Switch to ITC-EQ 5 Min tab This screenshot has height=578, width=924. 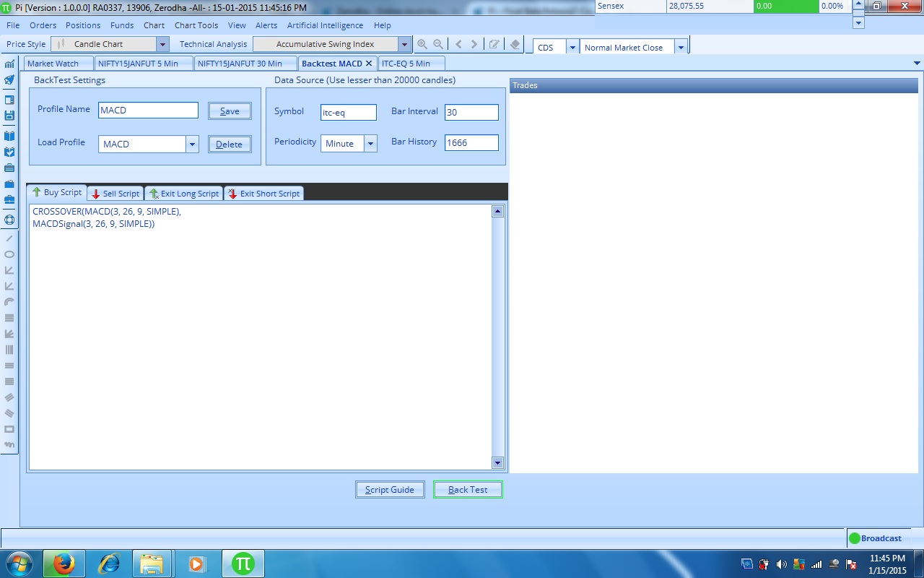tap(411, 64)
